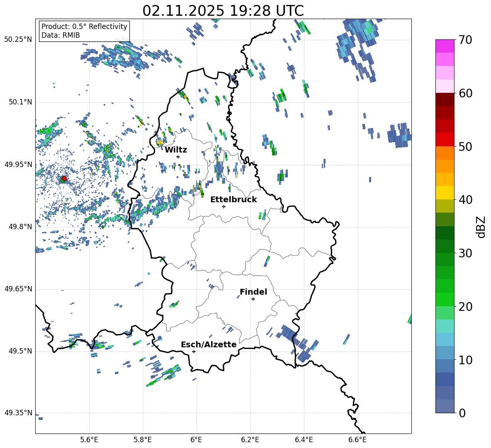Click the 10 value on colorbar
Image resolution: width=491 pixels, height=448 pixels.
tap(465, 360)
